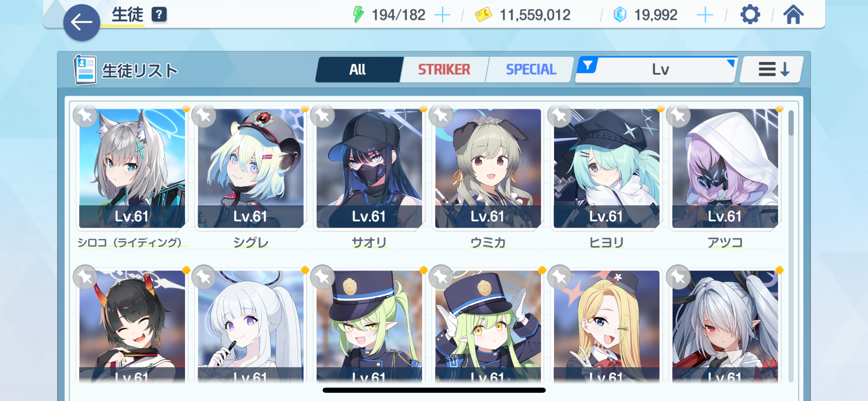Open the help question mark icon

click(159, 15)
